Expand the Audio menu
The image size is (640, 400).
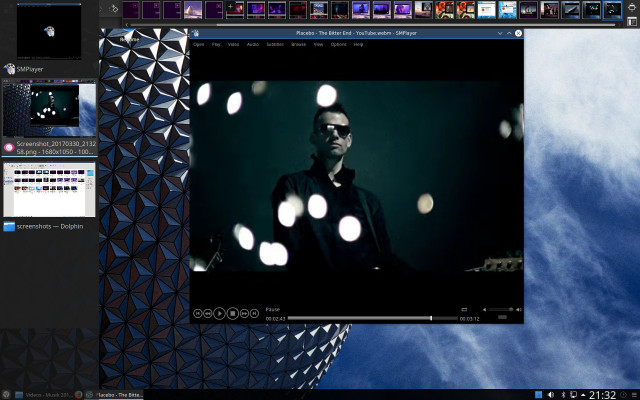pyautogui.click(x=252, y=45)
